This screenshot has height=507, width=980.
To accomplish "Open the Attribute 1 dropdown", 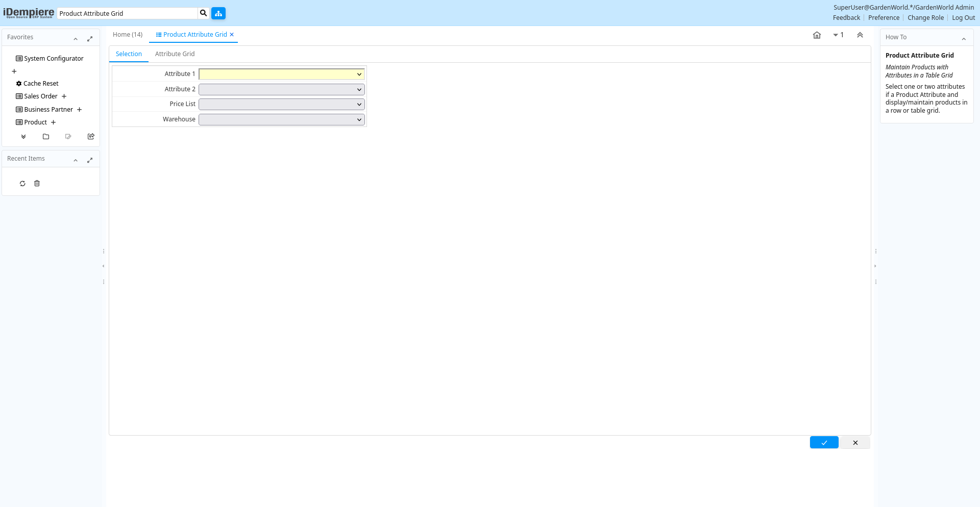I will click(x=281, y=74).
